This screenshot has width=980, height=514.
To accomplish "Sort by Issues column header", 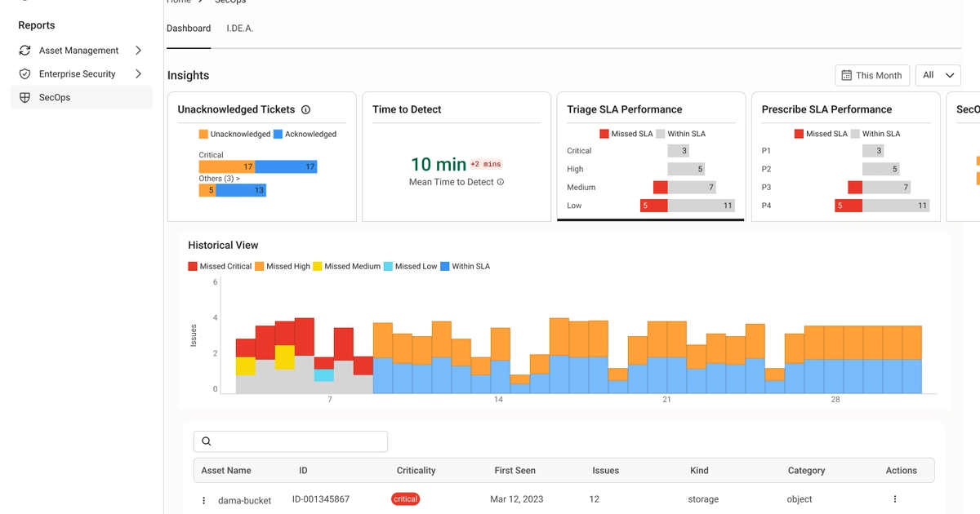I will pos(605,471).
